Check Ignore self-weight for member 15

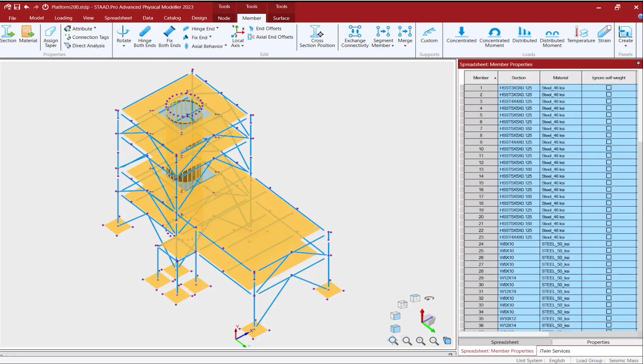tap(609, 183)
